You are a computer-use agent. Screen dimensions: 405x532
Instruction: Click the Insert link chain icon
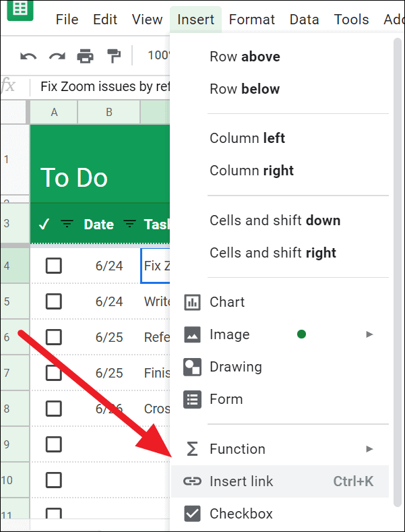(x=192, y=481)
